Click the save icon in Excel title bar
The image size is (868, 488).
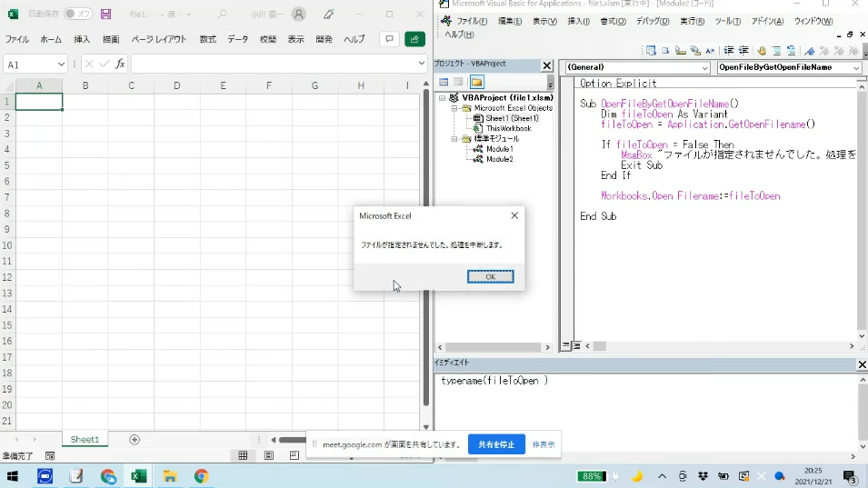(x=106, y=15)
